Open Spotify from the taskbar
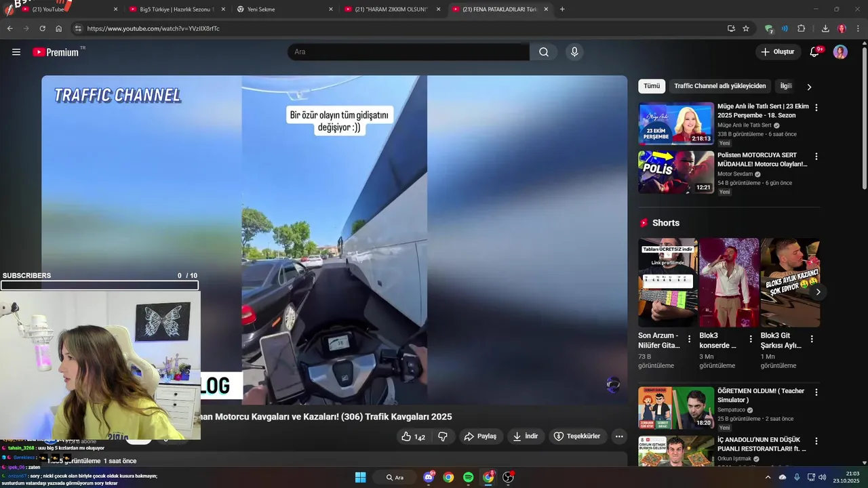The width and height of the screenshot is (868, 488). [468, 477]
